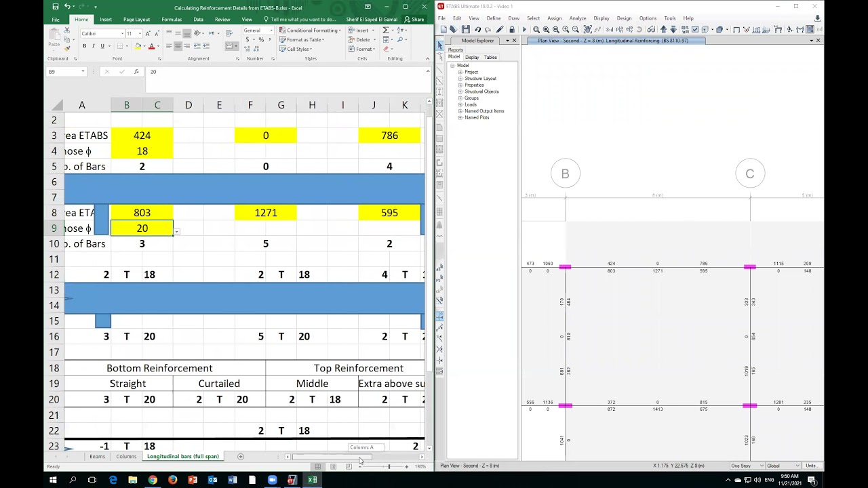Click the Insert Function fx icon
Viewport: 868px width, 488px height.
pyautogui.click(x=136, y=72)
